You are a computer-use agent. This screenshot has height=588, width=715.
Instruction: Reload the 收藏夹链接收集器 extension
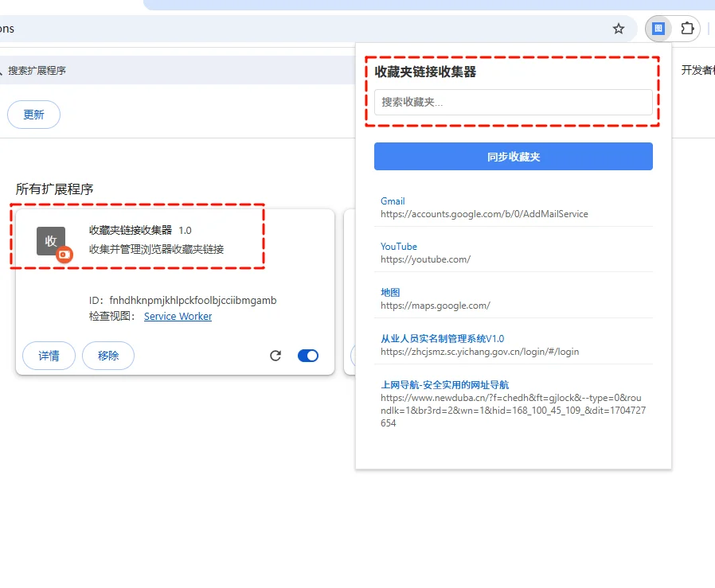pyautogui.click(x=275, y=356)
